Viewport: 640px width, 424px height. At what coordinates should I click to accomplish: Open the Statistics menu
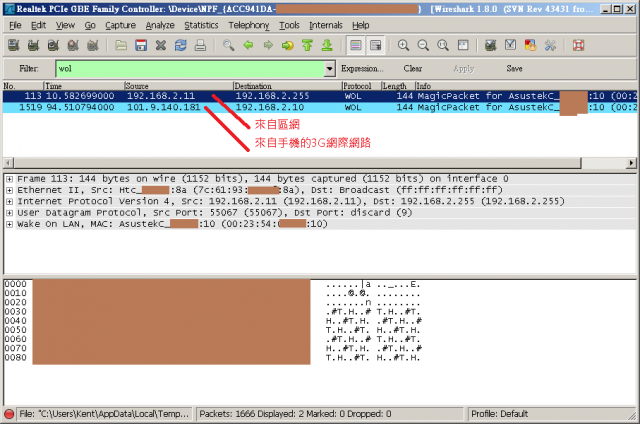[201, 25]
